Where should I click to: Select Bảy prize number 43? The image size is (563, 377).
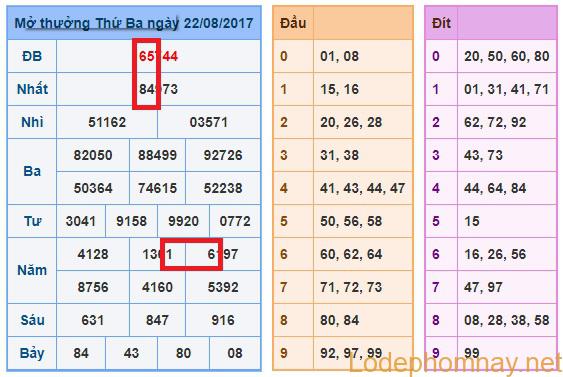click(131, 353)
